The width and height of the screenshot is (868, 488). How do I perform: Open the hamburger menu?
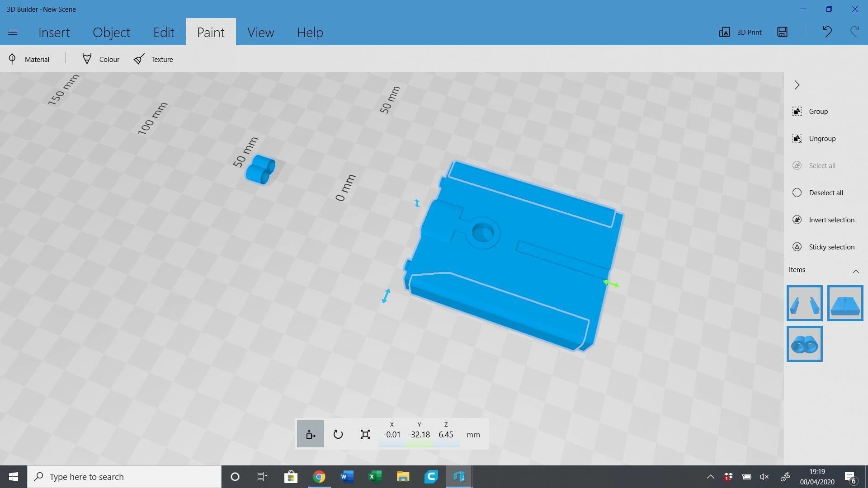click(x=13, y=32)
